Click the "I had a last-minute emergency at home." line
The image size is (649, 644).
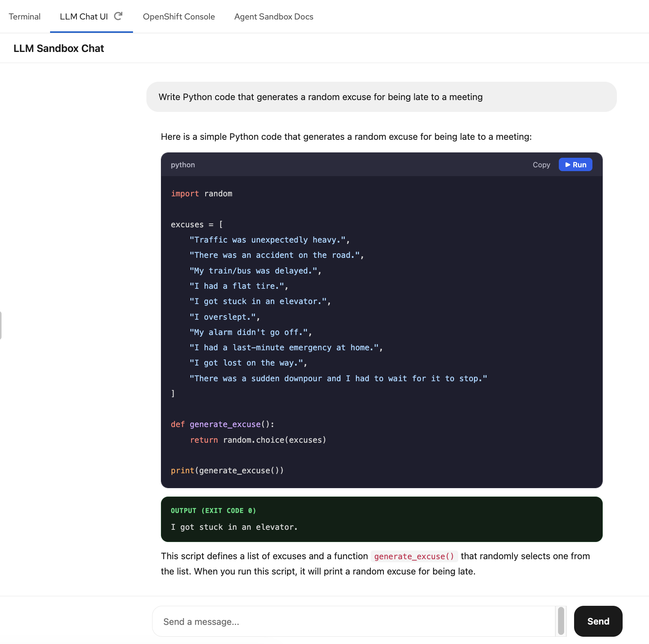click(286, 348)
